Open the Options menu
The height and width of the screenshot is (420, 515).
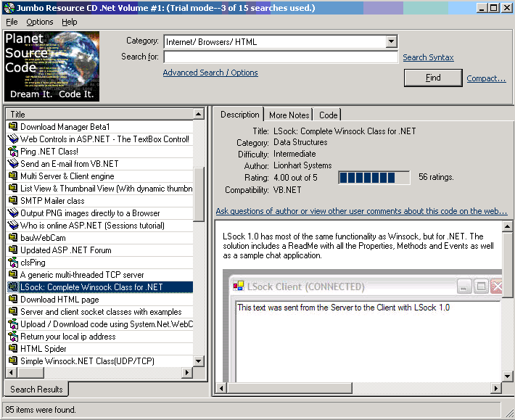[40, 22]
